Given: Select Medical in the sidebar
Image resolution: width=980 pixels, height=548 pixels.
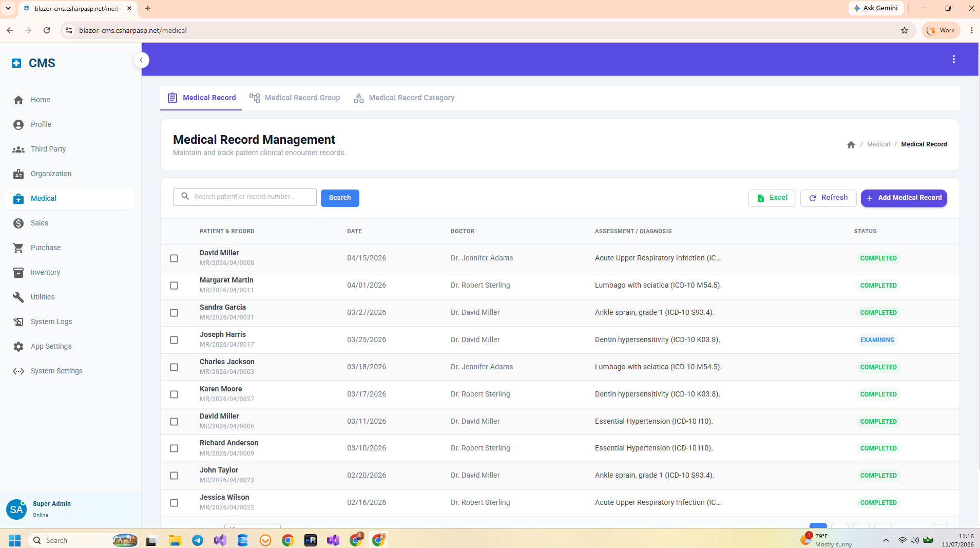Looking at the screenshot, I should pyautogui.click(x=69, y=198).
